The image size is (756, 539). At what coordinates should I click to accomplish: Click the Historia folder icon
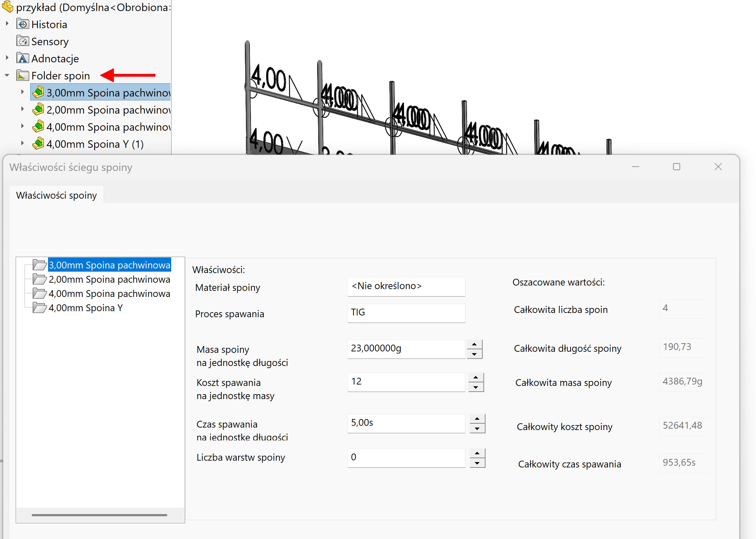pos(23,24)
